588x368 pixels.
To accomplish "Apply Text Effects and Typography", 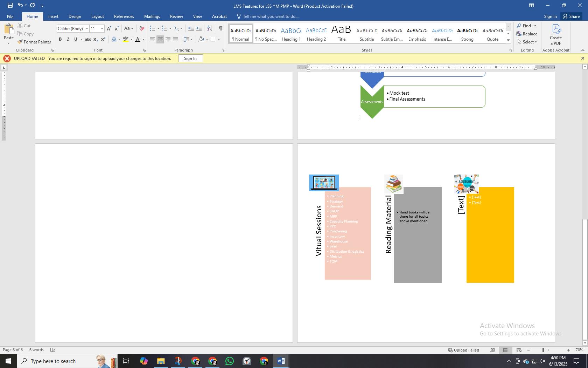I will pos(114,39).
